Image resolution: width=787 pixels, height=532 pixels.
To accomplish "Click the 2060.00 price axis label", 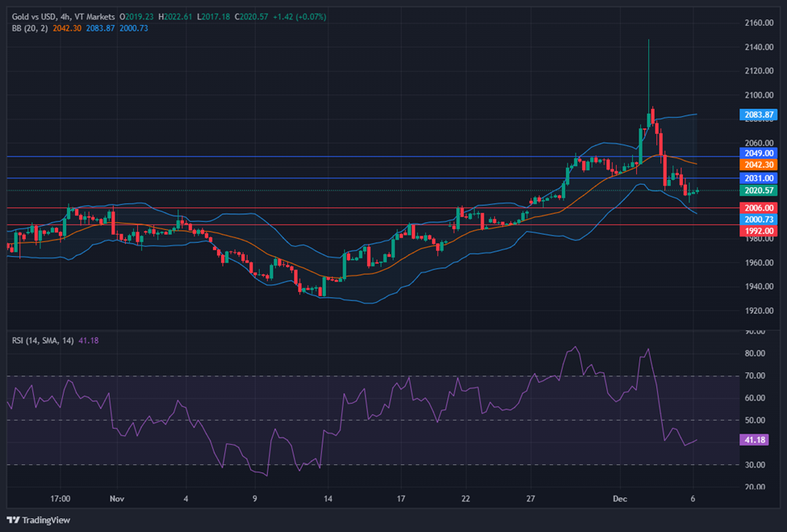I will pos(759,143).
